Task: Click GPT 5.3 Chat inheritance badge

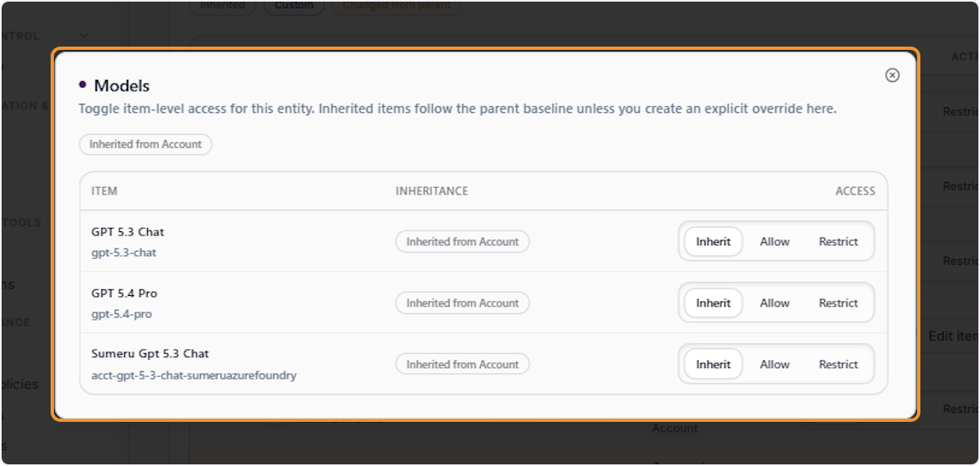Action: point(462,242)
